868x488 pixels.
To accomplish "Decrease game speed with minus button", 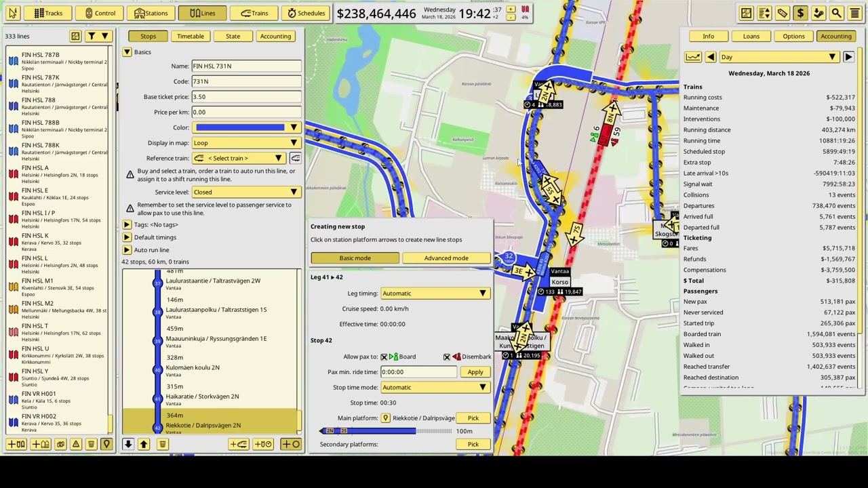I will point(511,17).
